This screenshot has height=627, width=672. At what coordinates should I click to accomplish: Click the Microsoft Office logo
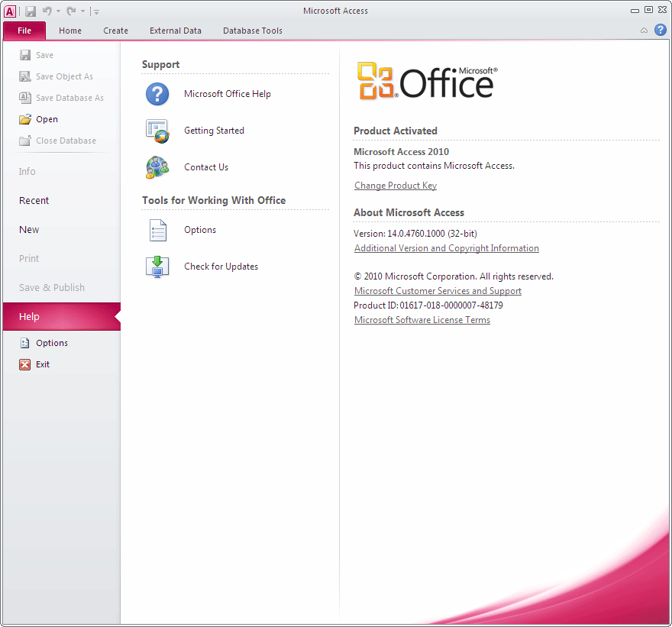[428, 81]
